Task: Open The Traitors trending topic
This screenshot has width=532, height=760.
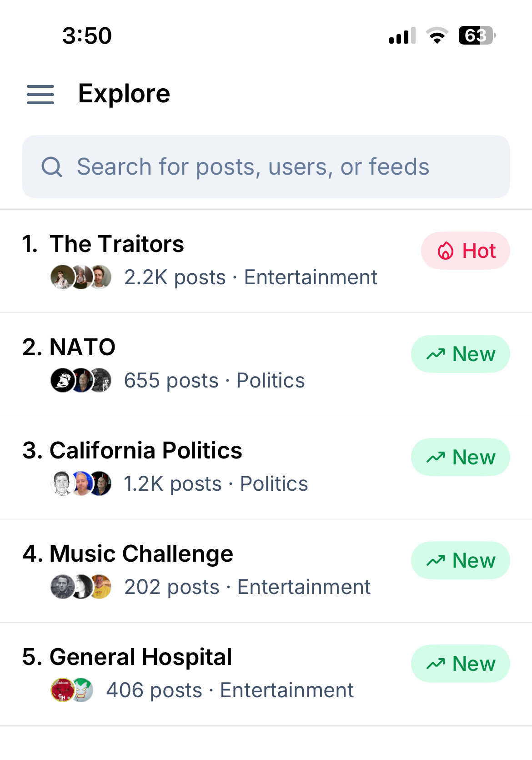Action: (117, 244)
